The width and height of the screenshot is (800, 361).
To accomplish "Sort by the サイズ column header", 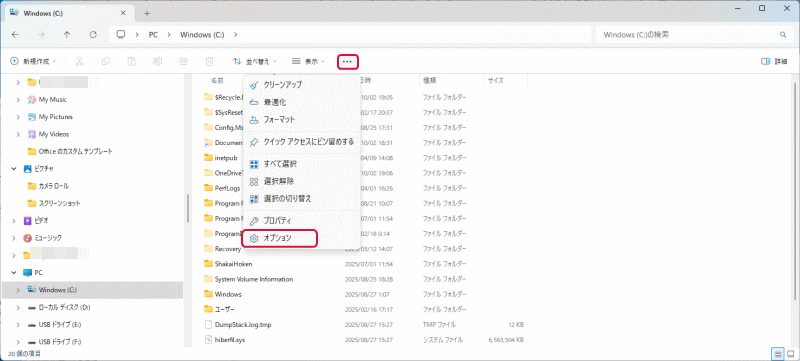I will (495, 81).
